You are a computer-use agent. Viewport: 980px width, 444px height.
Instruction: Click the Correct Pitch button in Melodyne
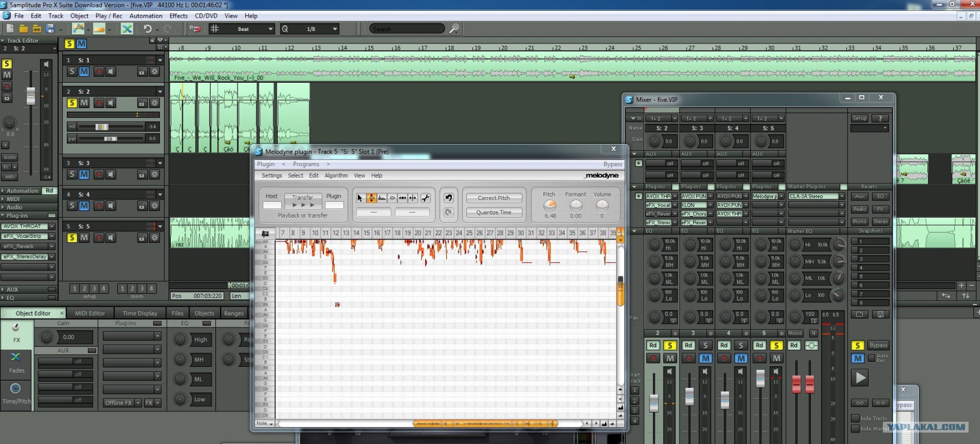pyautogui.click(x=494, y=198)
